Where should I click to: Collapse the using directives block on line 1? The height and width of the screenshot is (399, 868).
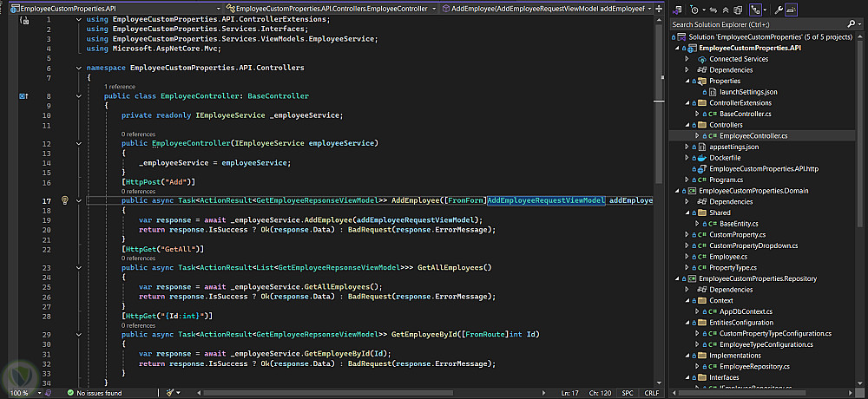point(79,19)
